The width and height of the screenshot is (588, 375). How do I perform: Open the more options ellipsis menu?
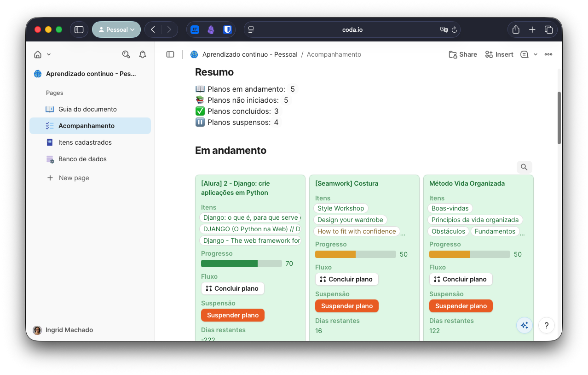pos(548,54)
